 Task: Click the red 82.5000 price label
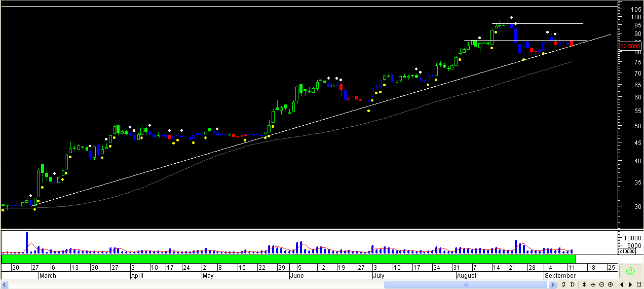click(x=630, y=46)
